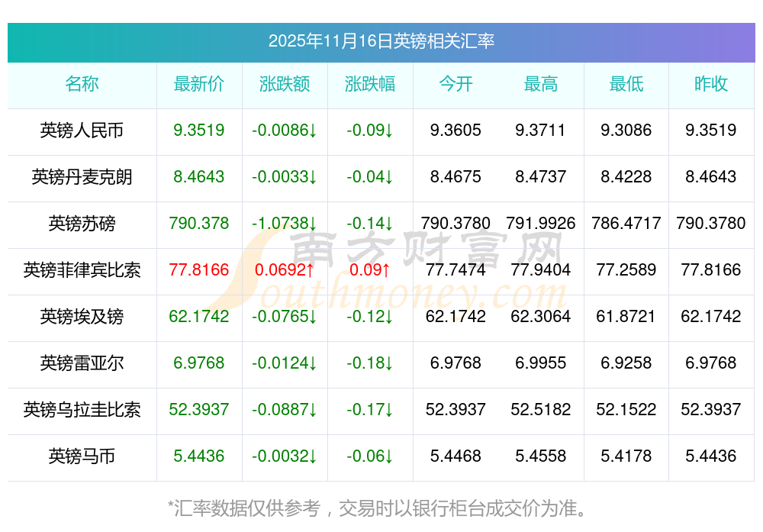Screen dimensions: 763x532
Task: Click opening value 5.4468
Action: (x=456, y=456)
